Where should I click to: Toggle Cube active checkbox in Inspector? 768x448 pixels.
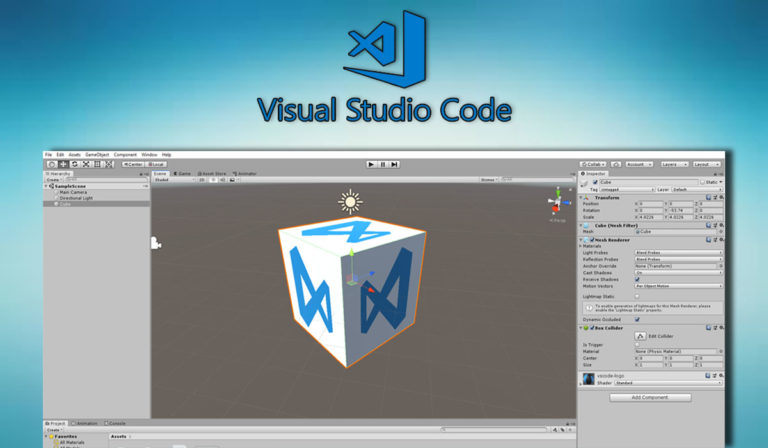(595, 182)
